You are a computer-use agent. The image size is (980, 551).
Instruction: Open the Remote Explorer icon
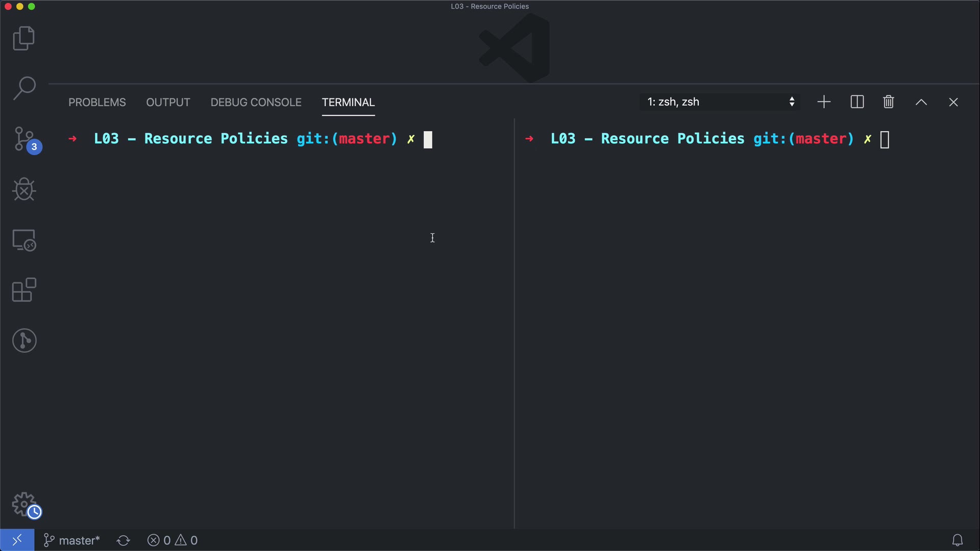tap(23, 240)
